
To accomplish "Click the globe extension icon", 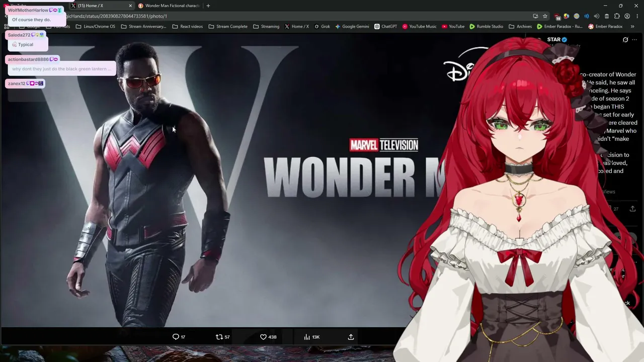I will click(x=577, y=16).
